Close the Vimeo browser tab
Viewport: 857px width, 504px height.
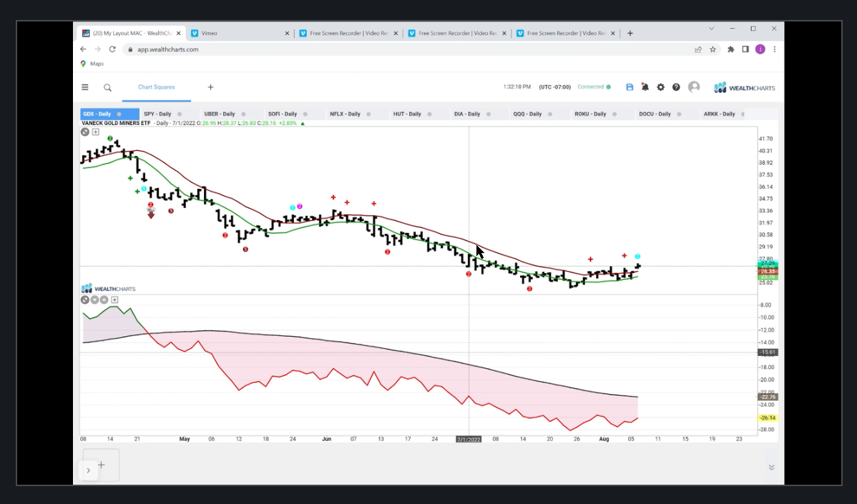coord(287,34)
